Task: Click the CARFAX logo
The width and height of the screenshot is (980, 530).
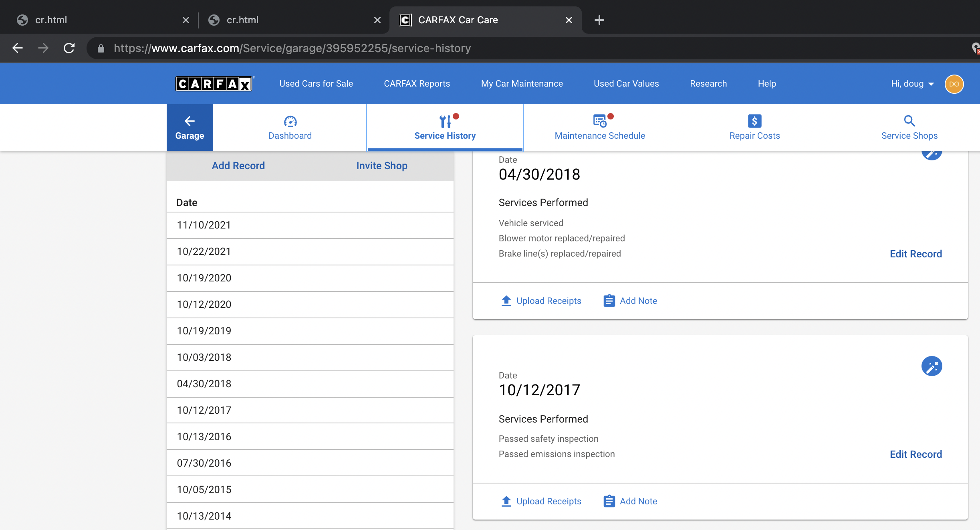Action: [214, 84]
